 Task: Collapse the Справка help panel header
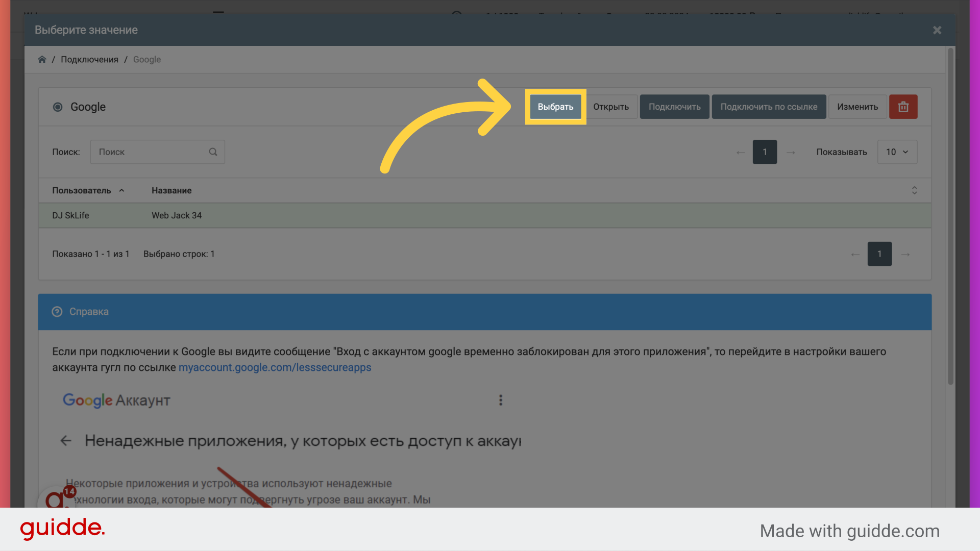pyautogui.click(x=484, y=311)
